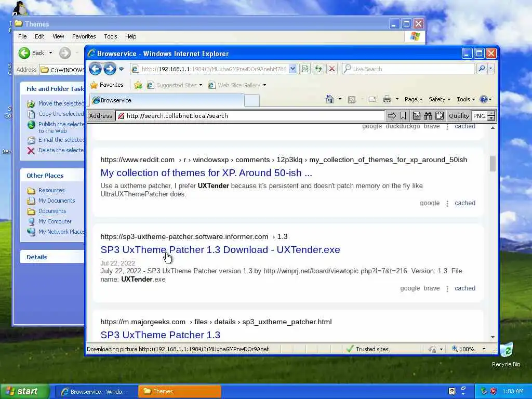Click the IE compatibility view icon
Screen dimensions: 532x399
coord(305,69)
